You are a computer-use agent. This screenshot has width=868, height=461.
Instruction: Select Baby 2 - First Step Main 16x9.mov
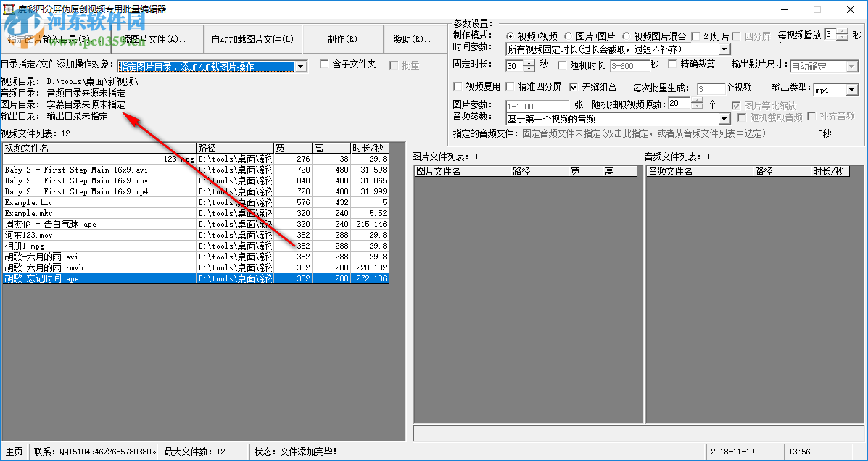(196, 180)
